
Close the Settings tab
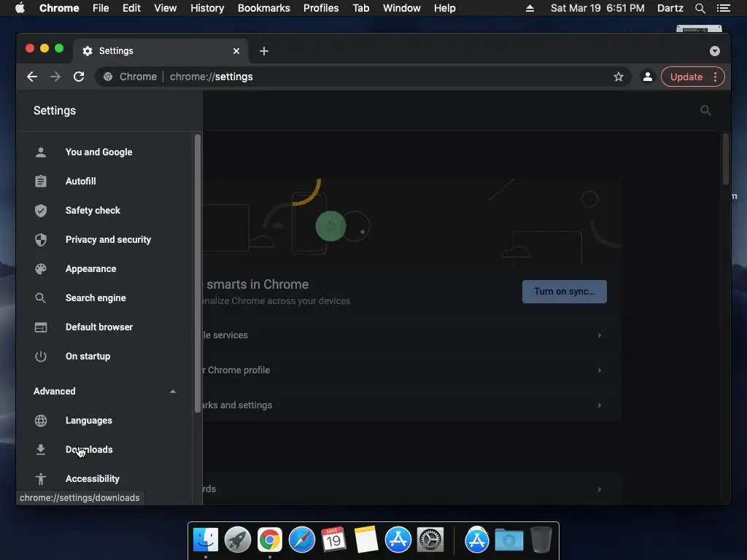tap(236, 51)
